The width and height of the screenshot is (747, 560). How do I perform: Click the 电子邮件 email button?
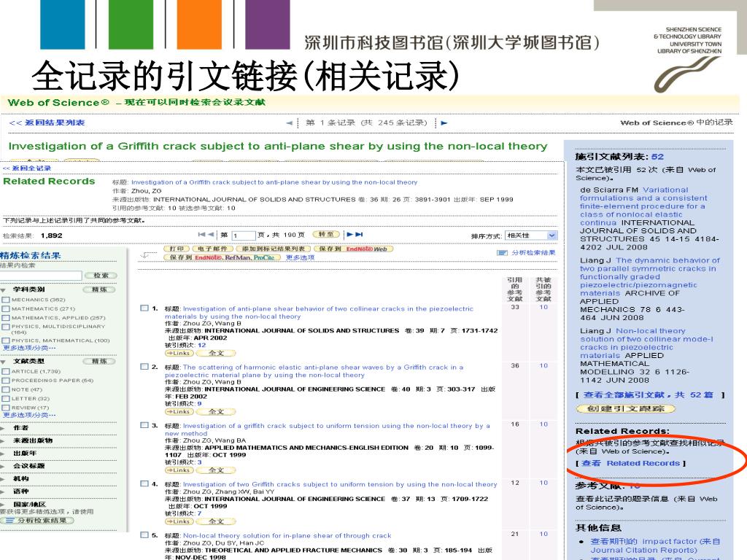212,249
